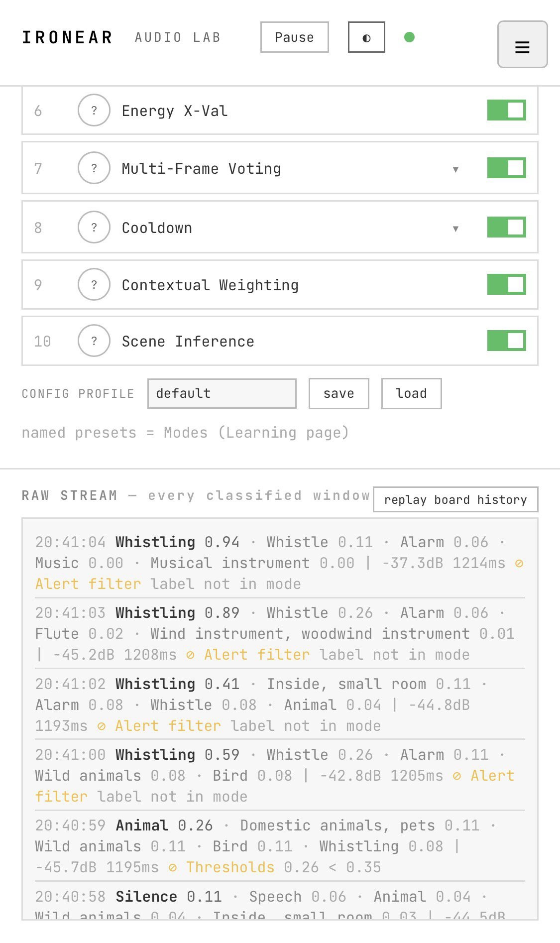Turn off Multi-Frame Voting switch
560x943 pixels.
point(506,168)
